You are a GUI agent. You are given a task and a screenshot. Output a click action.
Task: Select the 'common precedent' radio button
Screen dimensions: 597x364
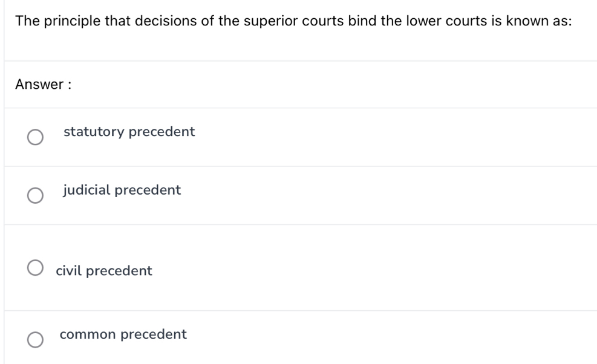coord(36,340)
